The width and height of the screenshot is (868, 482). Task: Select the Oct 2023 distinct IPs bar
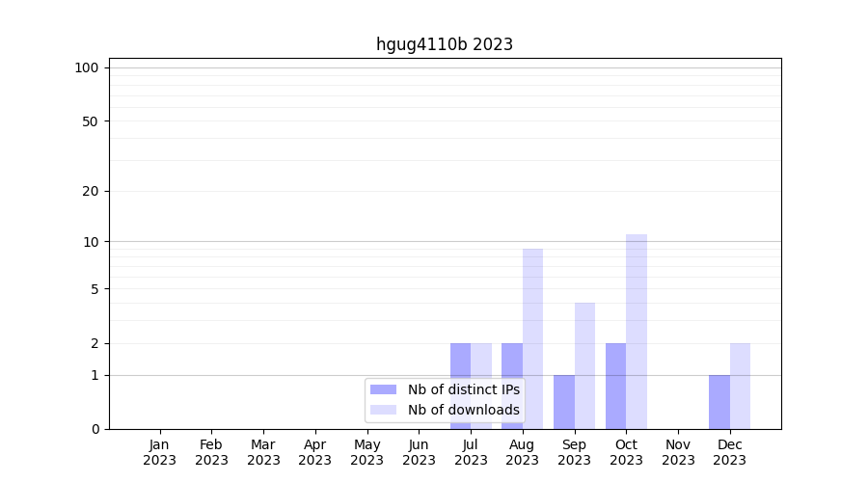(615, 386)
